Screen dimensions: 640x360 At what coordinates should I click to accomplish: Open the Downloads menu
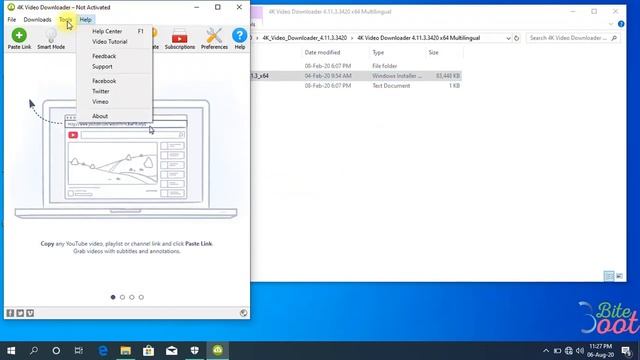tap(38, 20)
